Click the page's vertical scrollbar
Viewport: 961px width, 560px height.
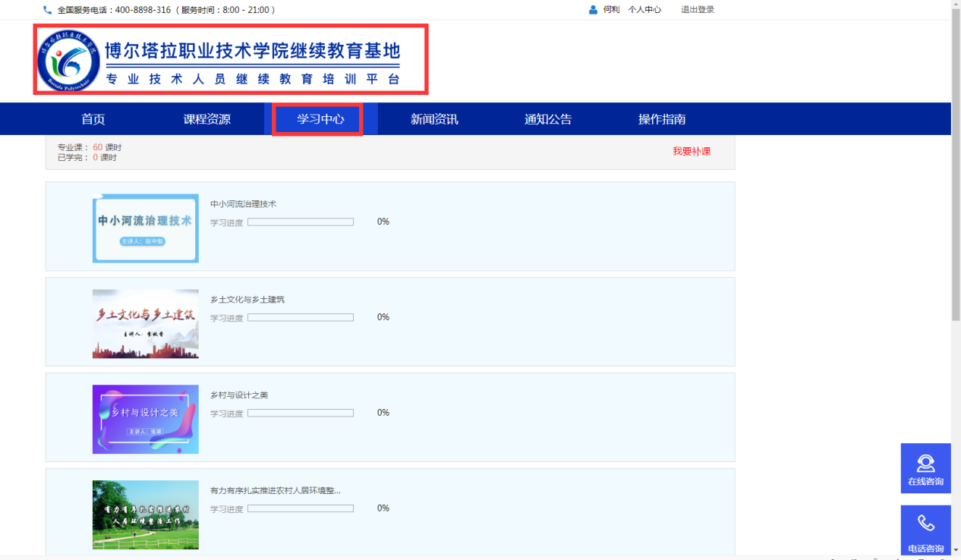pos(956,228)
